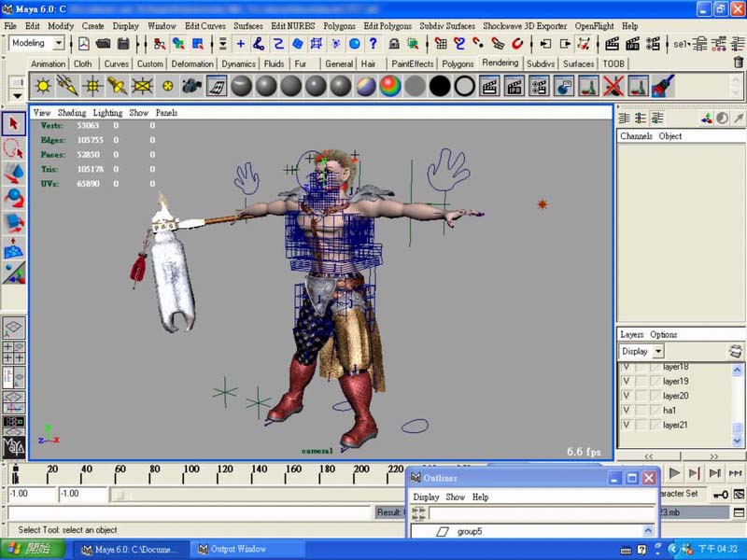Toggle the display type box for layer21
Image resolution: width=747 pixels, height=560 pixels.
641,425
